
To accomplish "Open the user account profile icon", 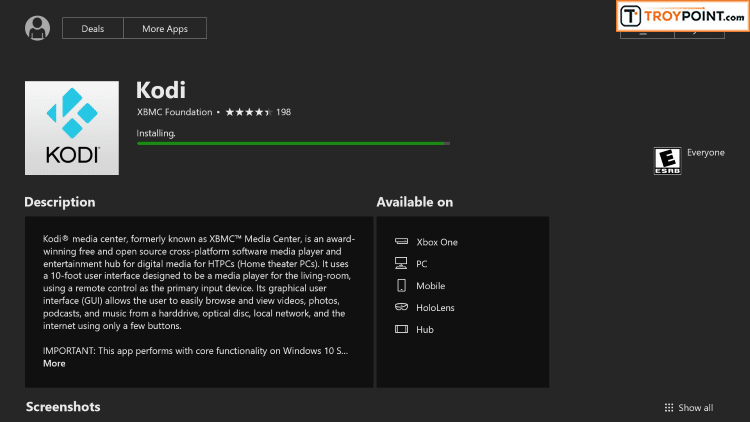I will tap(37, 28).
